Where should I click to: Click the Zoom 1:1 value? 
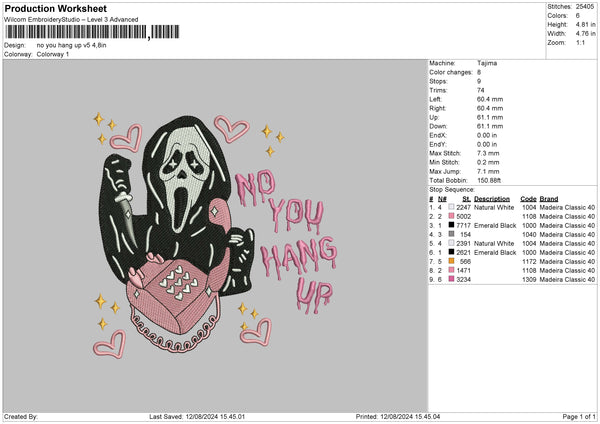[x=581, y=43]
